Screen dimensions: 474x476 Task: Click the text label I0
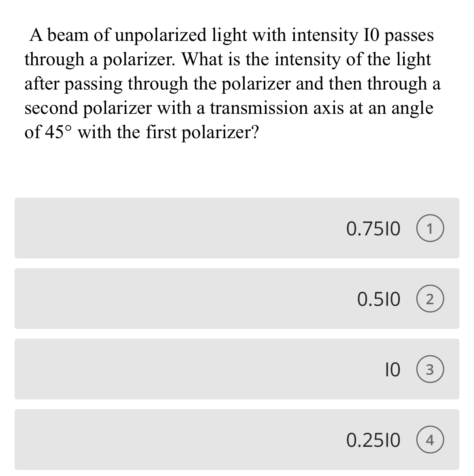pyautogui.click(x=392, y=369)
